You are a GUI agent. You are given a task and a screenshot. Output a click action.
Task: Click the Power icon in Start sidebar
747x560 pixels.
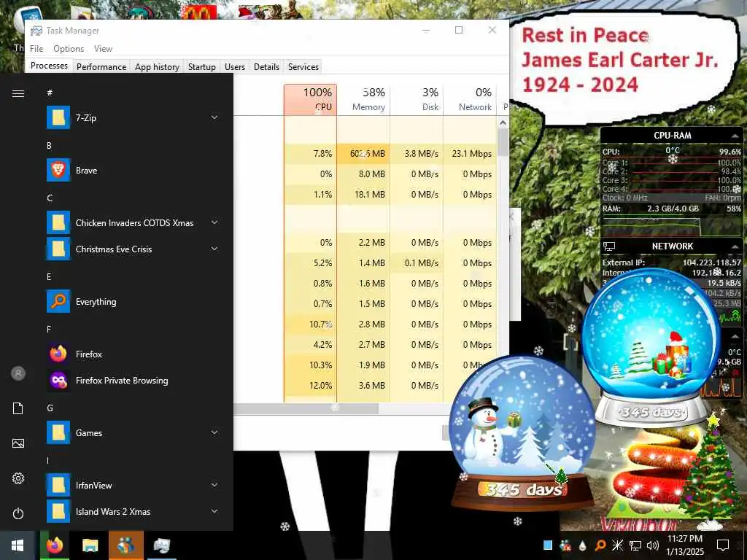18,513
